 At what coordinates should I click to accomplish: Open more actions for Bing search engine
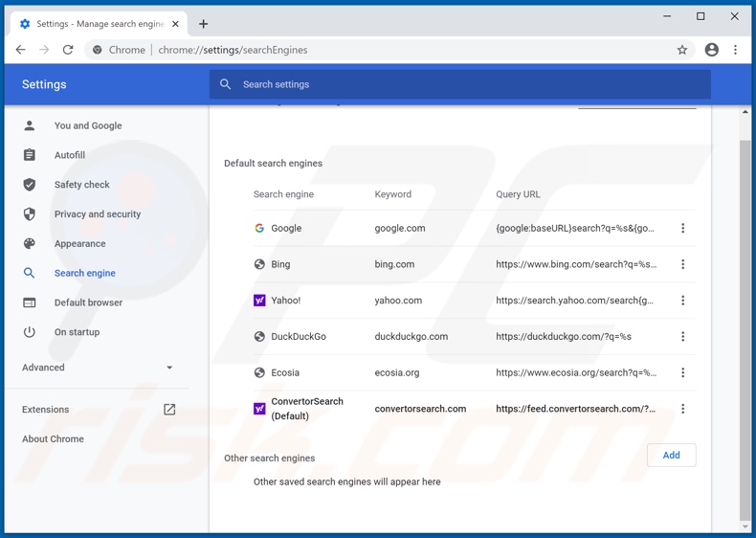tap(682, 264)
